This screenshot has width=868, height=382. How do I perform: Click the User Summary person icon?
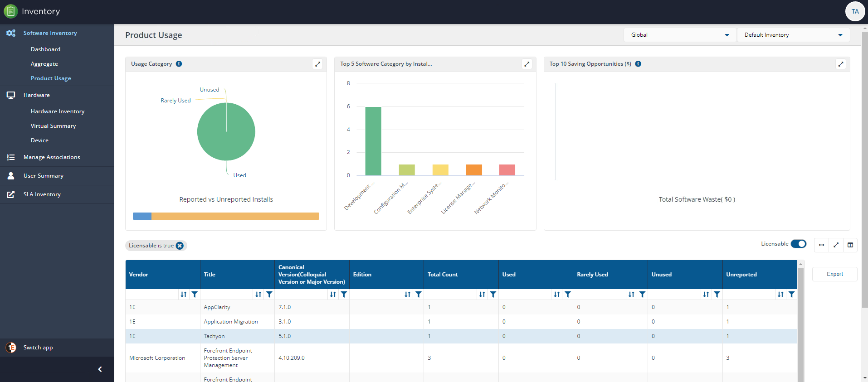(11, 176)
